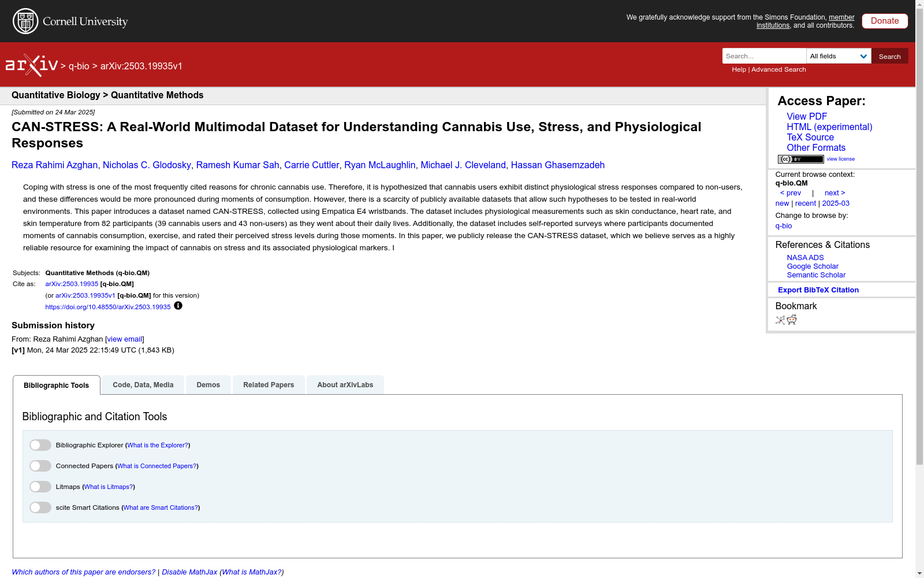
Task: Open the recent listings link
Action: (806, 203)
